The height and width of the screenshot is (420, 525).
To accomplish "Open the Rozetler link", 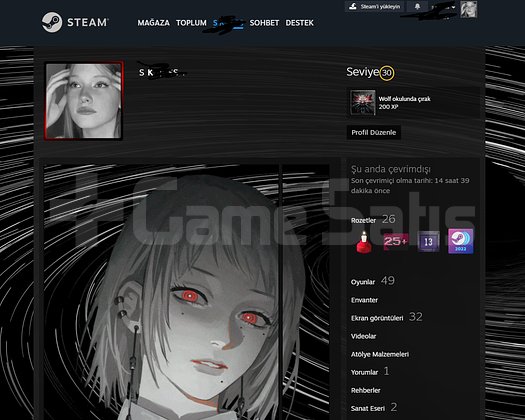I will tap(364, 220).
